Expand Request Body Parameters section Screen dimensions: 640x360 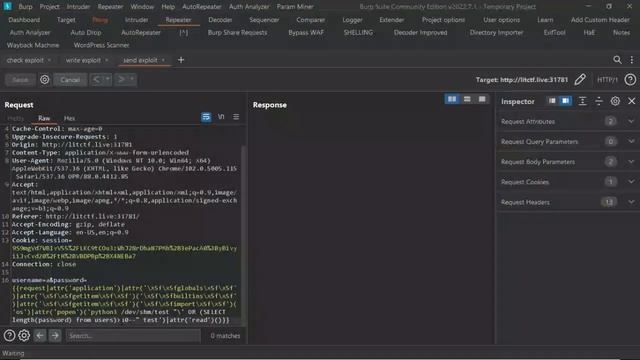pyautogui.click(x=568, y=162)
